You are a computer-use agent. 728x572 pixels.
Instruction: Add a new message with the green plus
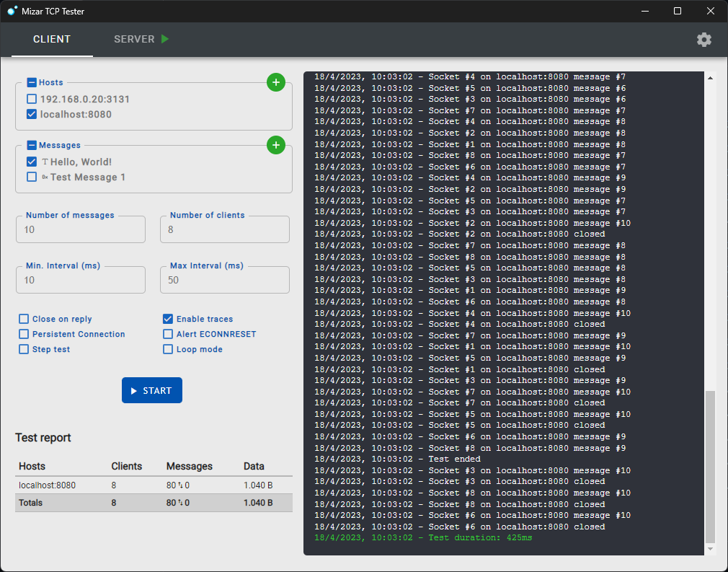pyautogui.click(x=276, y=145)
